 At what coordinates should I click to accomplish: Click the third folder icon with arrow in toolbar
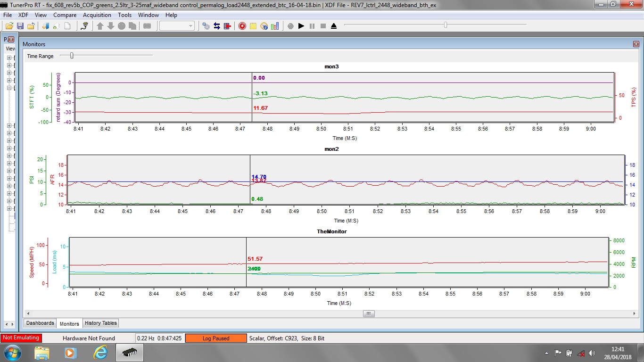(31, 26)
